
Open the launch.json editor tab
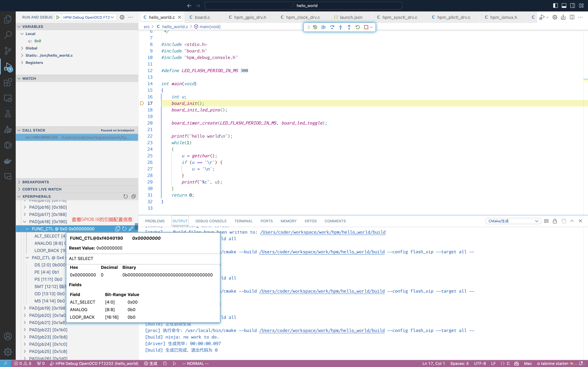click(351, 17)
